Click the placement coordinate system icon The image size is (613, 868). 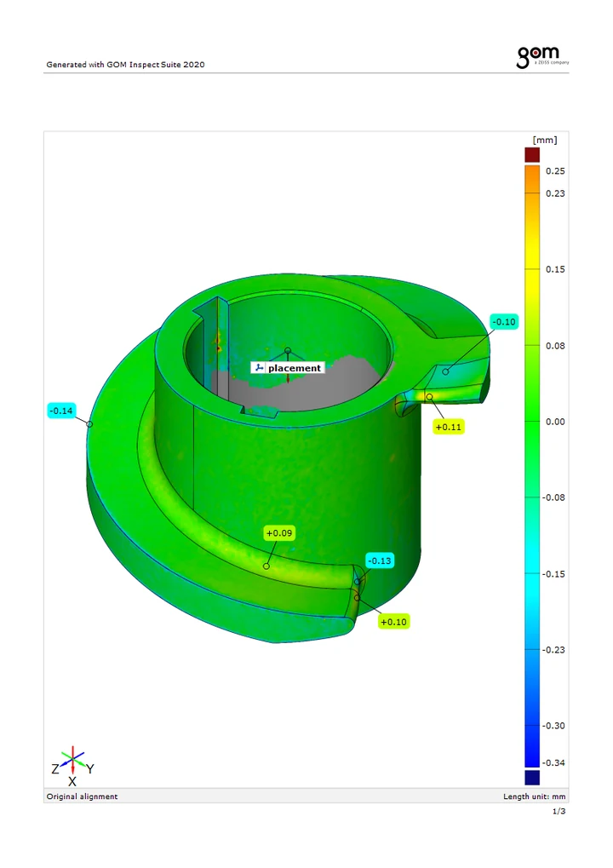coord(259,368)
